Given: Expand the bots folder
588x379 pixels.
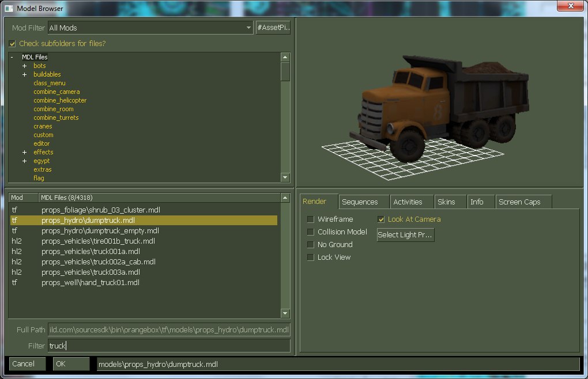Looking at the screenshot, I should [24, 66].
